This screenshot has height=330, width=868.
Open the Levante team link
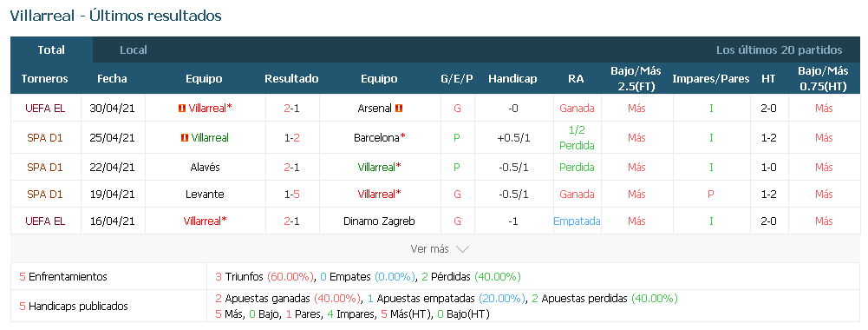(205, 195)
